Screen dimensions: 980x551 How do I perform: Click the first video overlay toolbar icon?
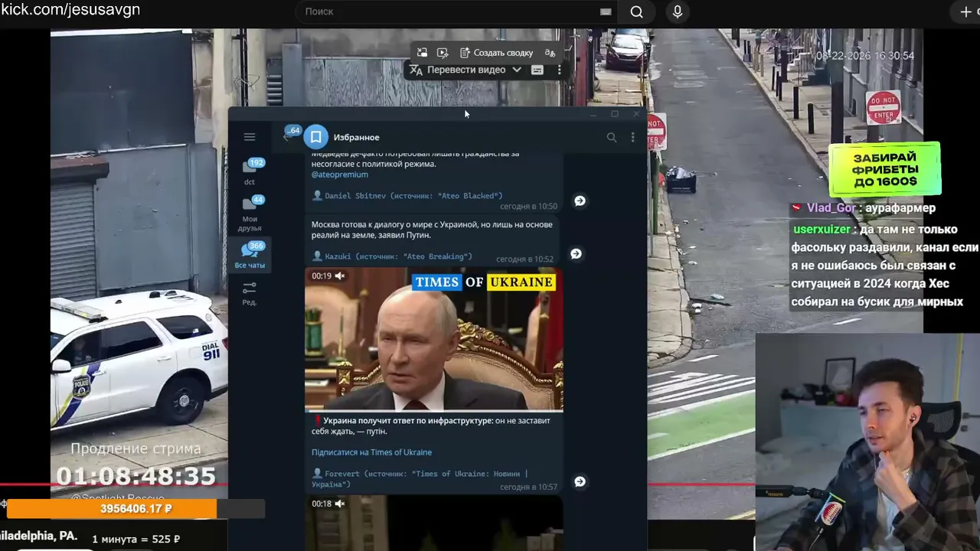(x=422, y=53)
